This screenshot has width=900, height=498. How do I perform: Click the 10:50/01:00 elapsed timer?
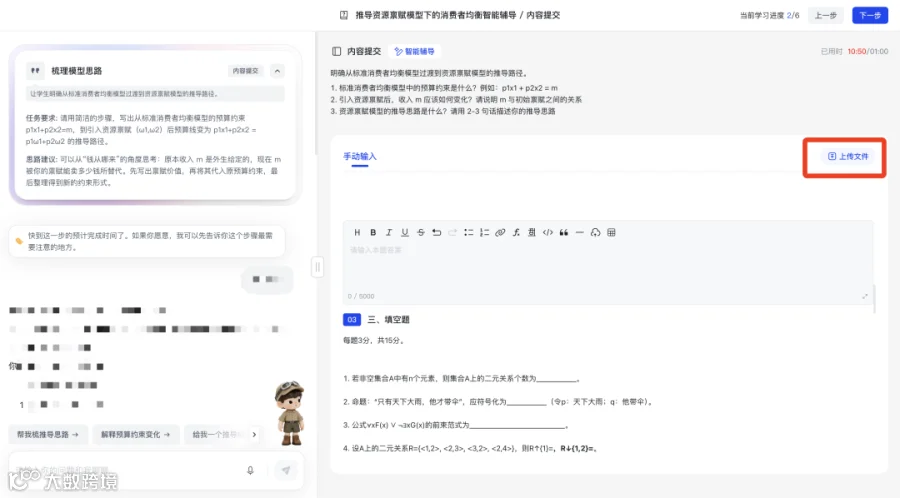pos(868,51)
